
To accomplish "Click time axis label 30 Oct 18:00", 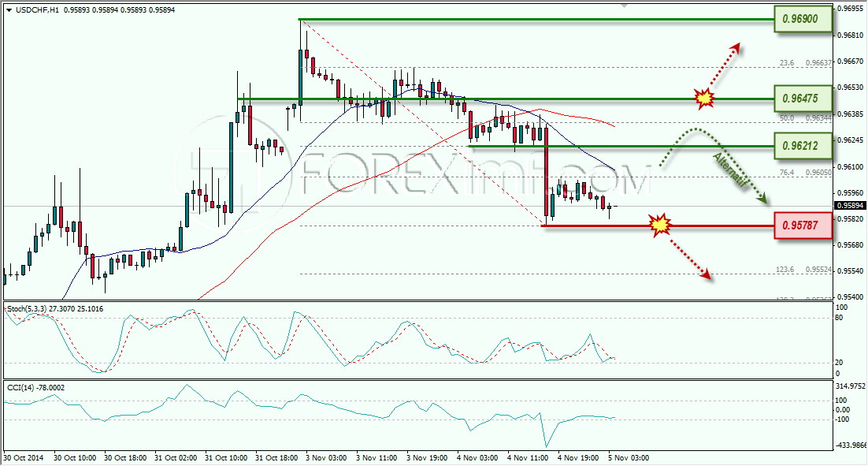I will pyautogui.click(x=125, y=457).
